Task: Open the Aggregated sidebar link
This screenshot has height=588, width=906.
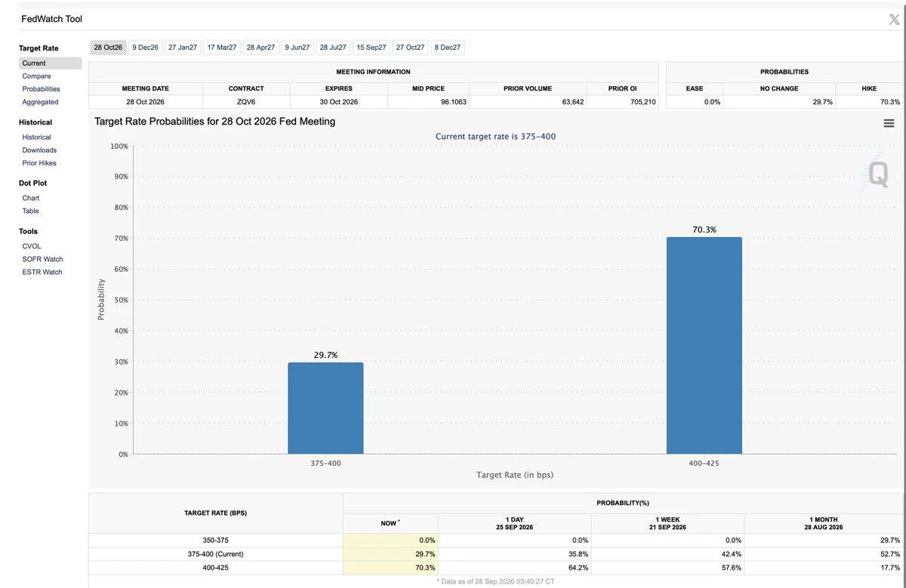Action: point(40,102)
